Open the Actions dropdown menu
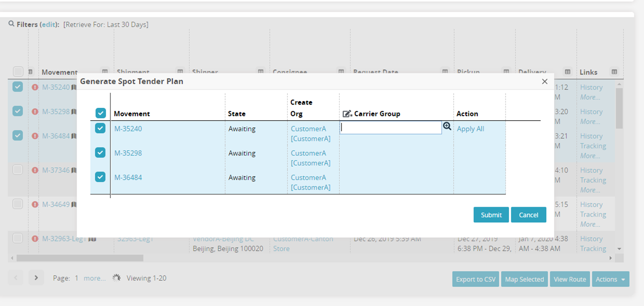Image resolution: width=644 pixels, height=306 pixels. [610, 279]
